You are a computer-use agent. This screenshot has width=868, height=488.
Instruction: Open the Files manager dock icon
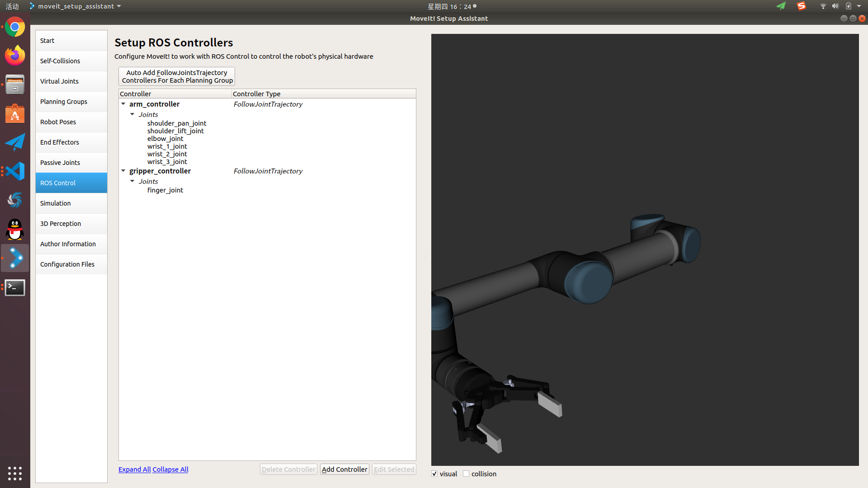pos(15,84)
